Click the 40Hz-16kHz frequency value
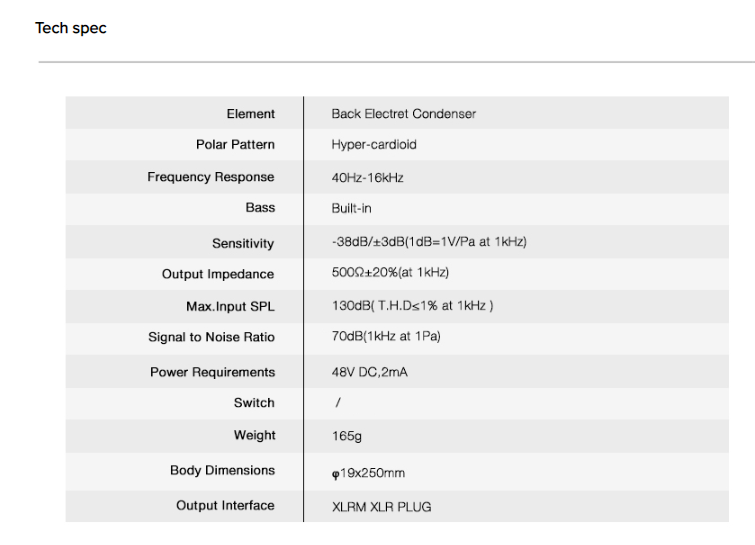The width and height of the screenshot is (755, 545). point(367,178)
